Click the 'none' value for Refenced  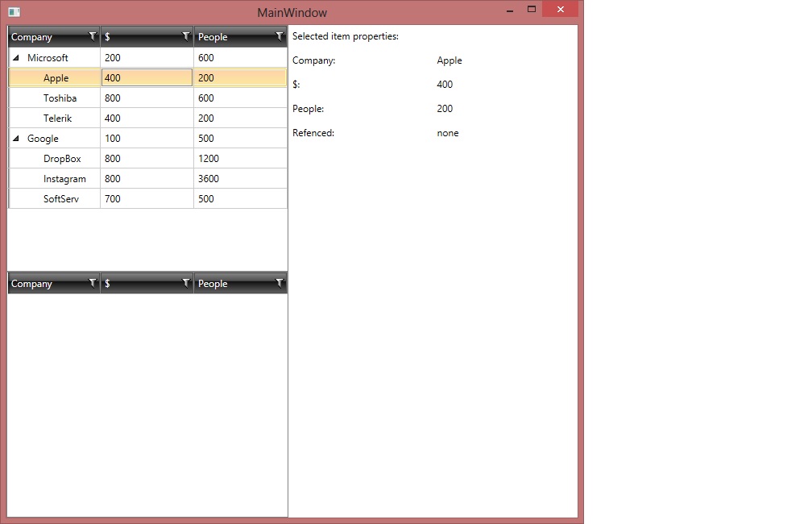click(448, 133)
